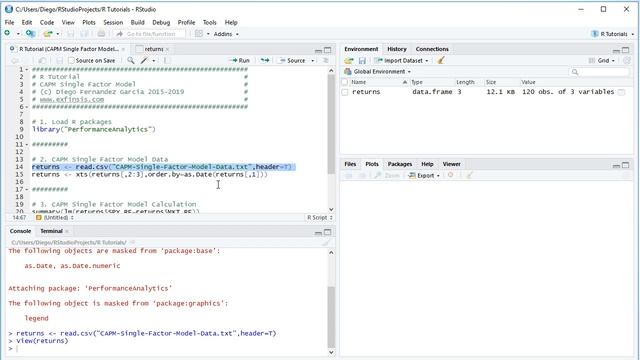Open the Addins dropdown
The image size is (640, 360).
226,34
